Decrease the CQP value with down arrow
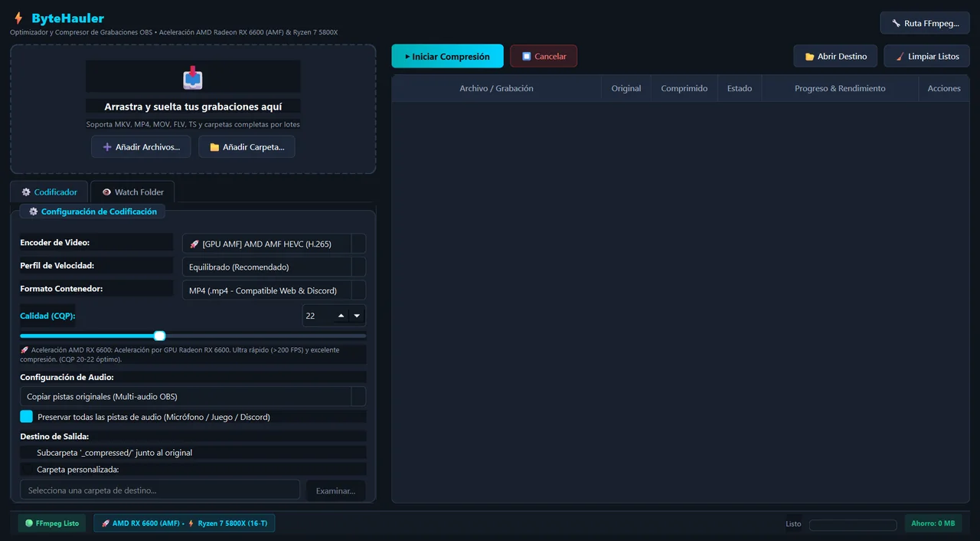This screenshot has width=980, height=541. pos(357,316)
